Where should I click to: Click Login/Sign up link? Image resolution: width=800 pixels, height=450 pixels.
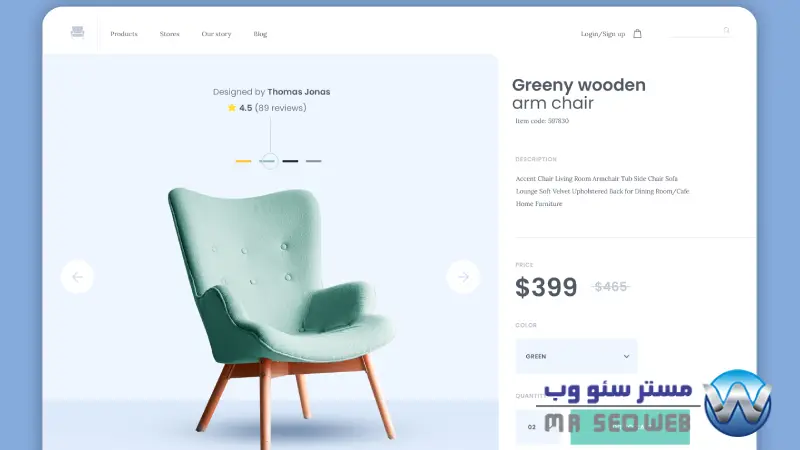[603, 34]
